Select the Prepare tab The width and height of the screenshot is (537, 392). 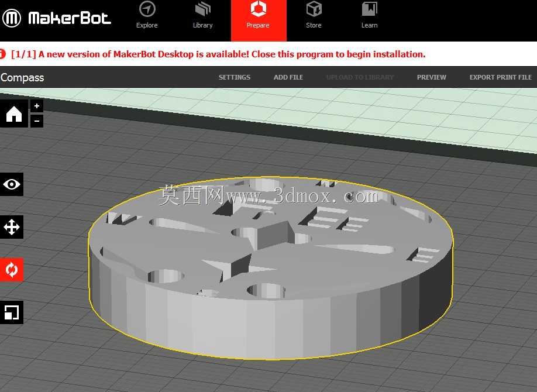(x=259, y=20)
